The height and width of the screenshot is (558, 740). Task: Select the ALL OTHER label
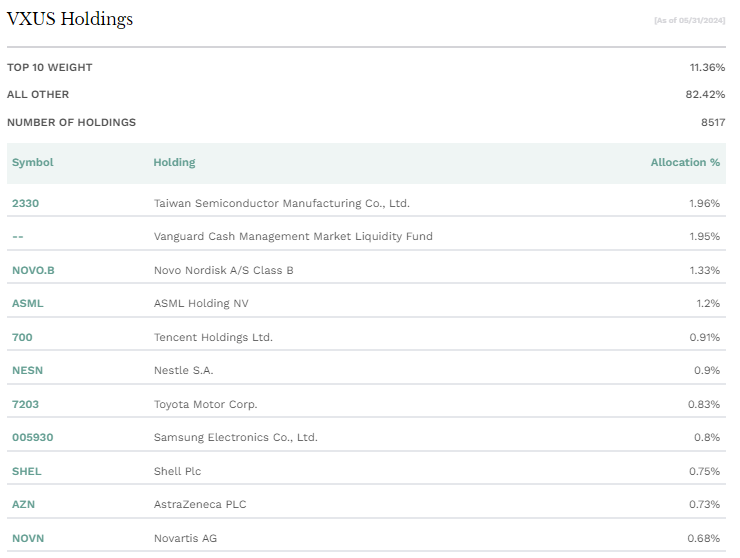38,94
